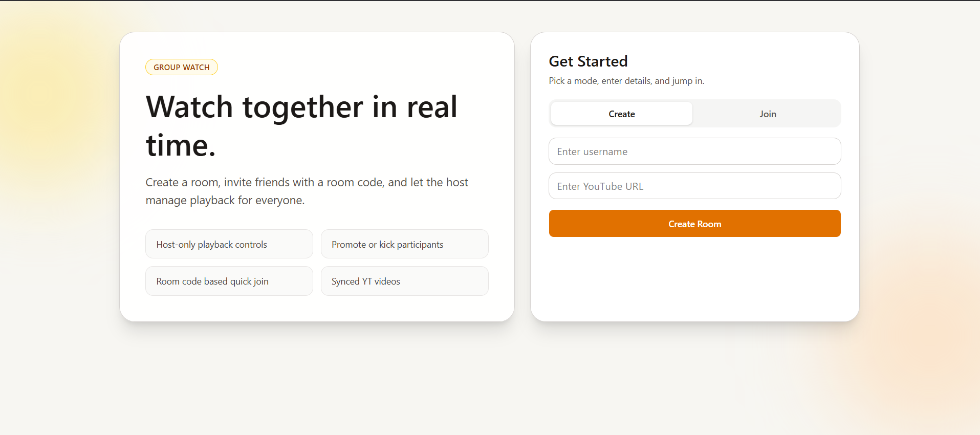Switch to the Join tab
The height and width of the screenshot is (435, 980).
coord(768,114)
